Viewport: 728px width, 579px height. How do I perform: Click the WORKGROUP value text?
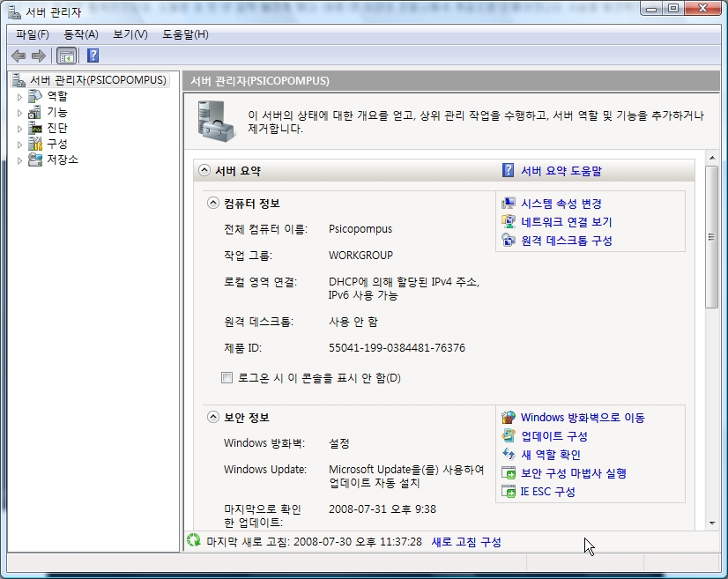click(x=360, y=256)
